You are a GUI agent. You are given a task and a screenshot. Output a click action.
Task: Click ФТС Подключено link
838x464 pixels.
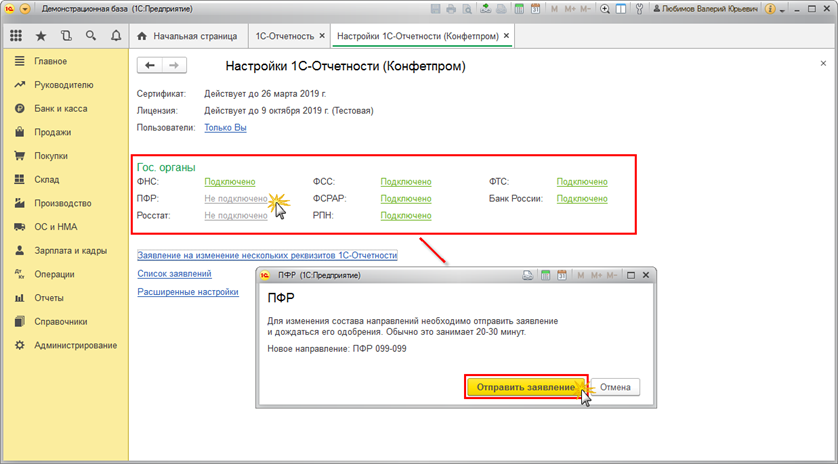click(x=582, y=182)
